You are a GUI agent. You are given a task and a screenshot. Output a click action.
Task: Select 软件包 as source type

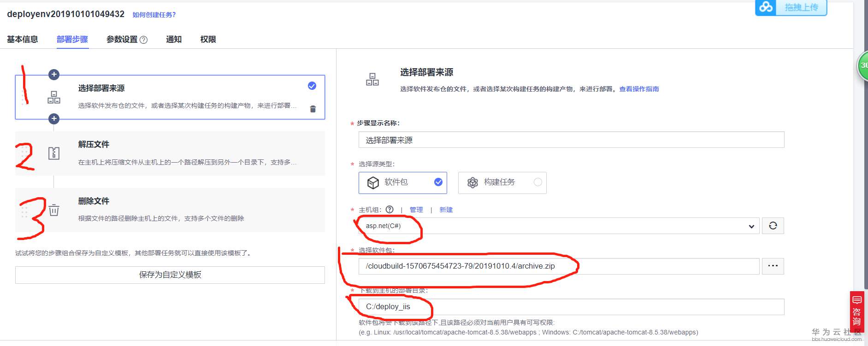point(402,182)
